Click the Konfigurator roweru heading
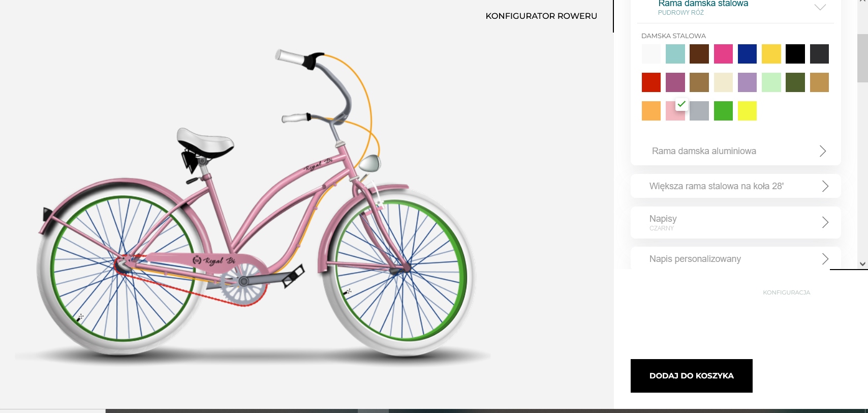The image size is (868, 413). [x=541, y=16]
